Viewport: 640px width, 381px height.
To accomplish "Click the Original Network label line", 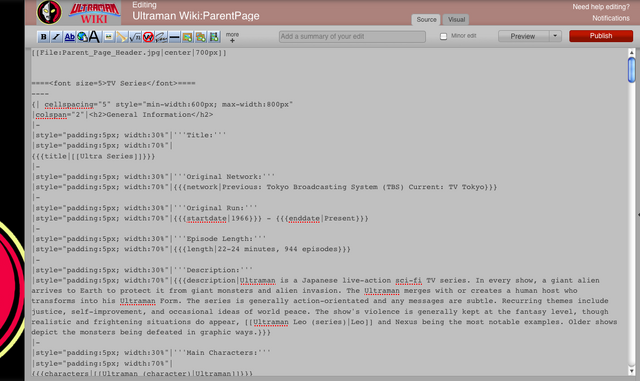I will point(153,177).
